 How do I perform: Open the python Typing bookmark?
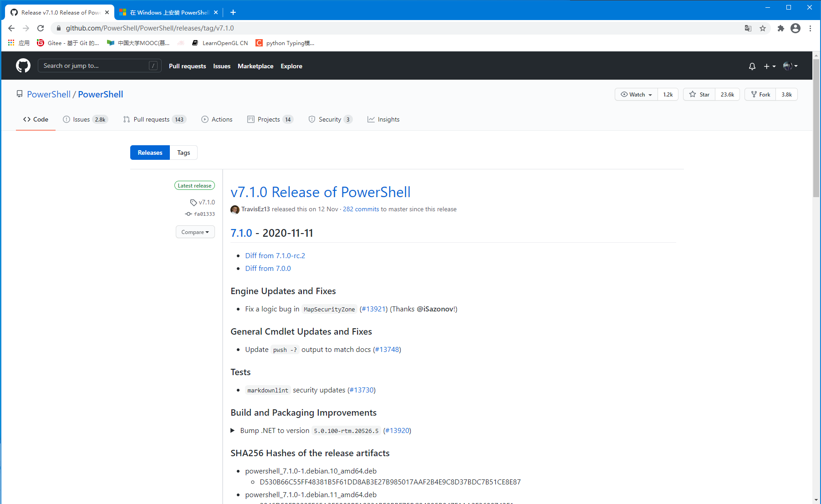285,43
